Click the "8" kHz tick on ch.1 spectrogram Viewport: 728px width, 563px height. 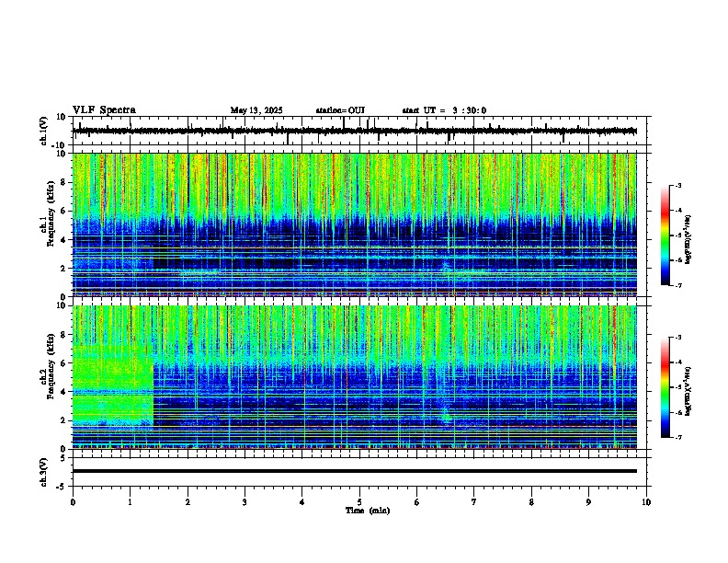[x=63, y=182]
